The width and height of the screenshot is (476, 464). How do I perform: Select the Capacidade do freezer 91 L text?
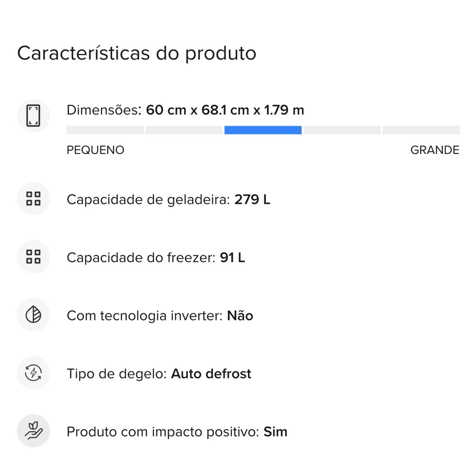[155, 258]
